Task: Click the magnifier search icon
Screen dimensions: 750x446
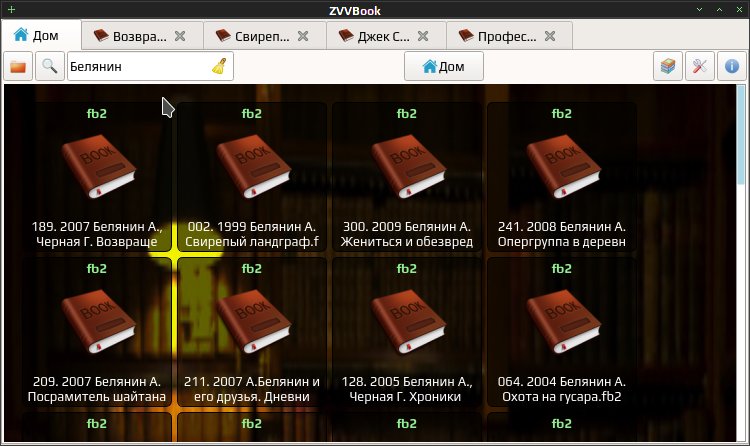Action: pyautogui.click(x=50, y=66)
